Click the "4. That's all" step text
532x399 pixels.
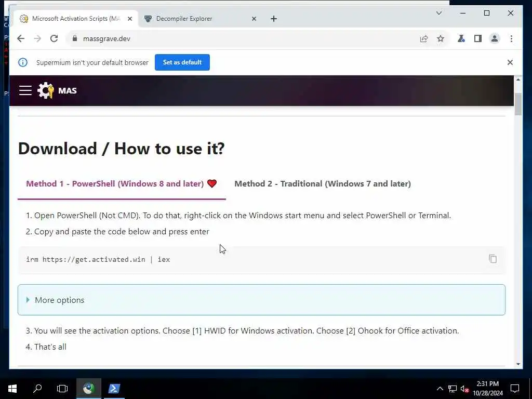coord(46,347)
